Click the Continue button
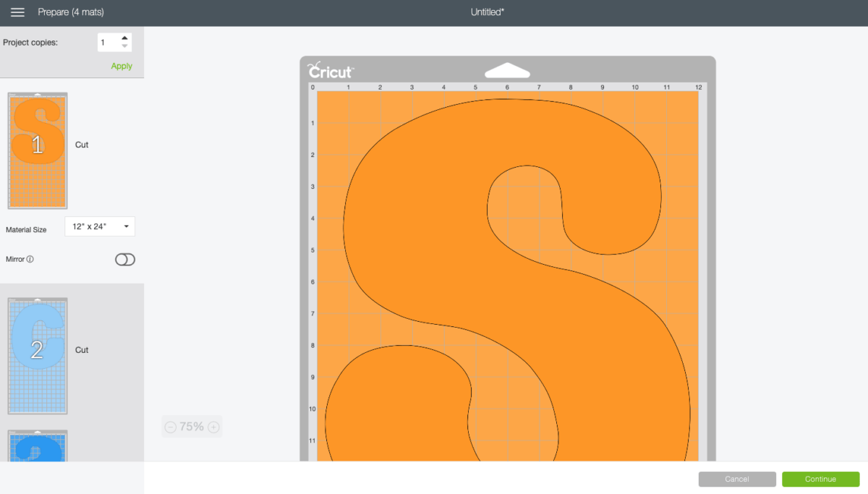This screenshot has height=494, width=868. pos(820,479)
